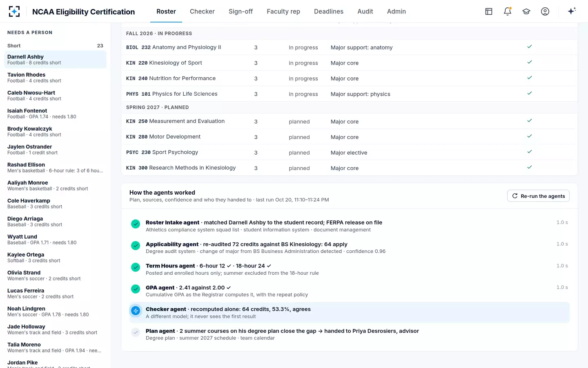Re-run the agents
Image resolution: width=588 pixels, height=368 pixels.
coord(538,196)
